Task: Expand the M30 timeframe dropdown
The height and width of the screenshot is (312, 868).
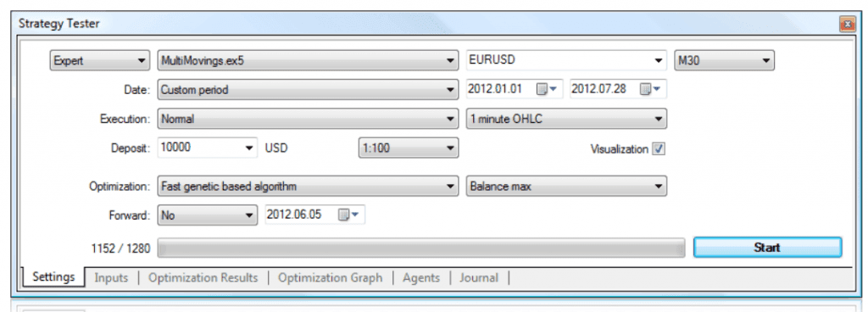Action: click(x=724, y=61)
